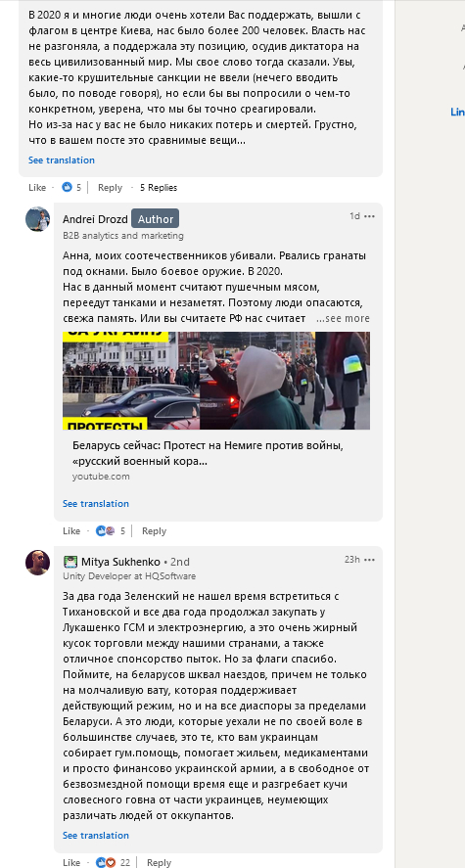View the like reaction icon under Anna's comment
The width and height of the screenshot is (465, 868).
click(x=68, y=188)
